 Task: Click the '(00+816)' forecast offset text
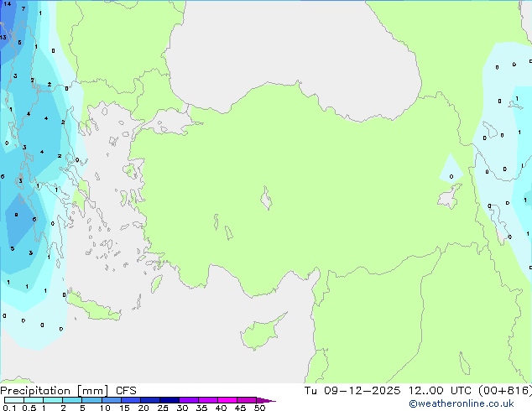505,391
